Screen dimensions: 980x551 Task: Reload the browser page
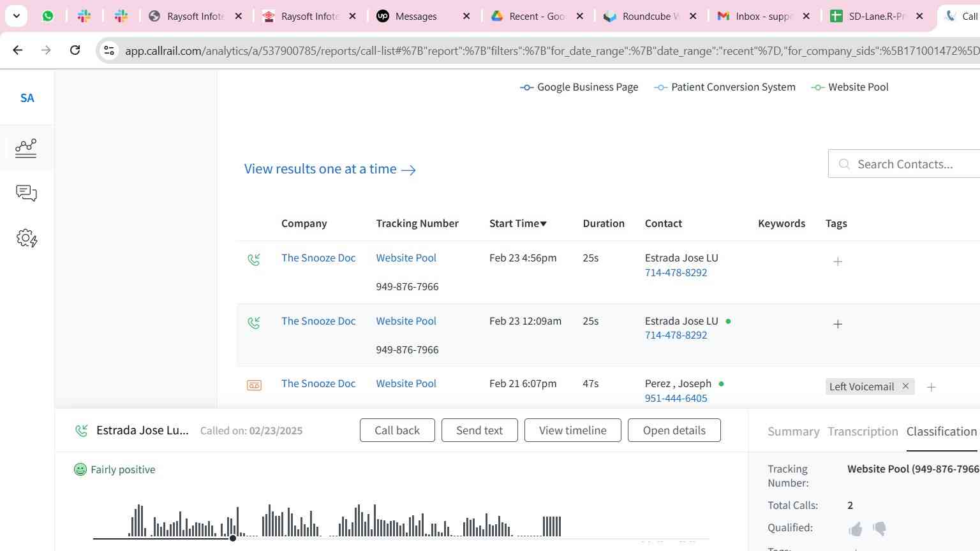point(75,50)
